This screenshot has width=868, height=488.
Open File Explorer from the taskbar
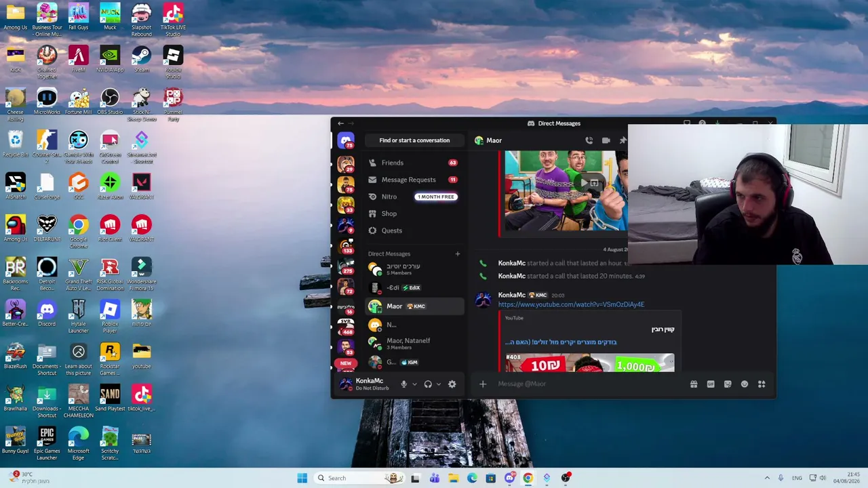tap(453, 478)
